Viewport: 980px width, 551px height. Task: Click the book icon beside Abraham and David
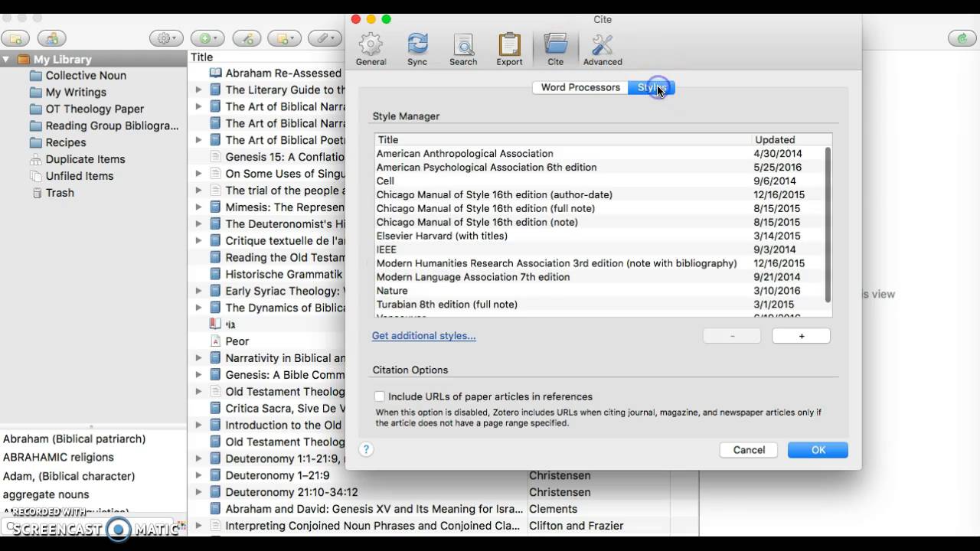point(215,509)
